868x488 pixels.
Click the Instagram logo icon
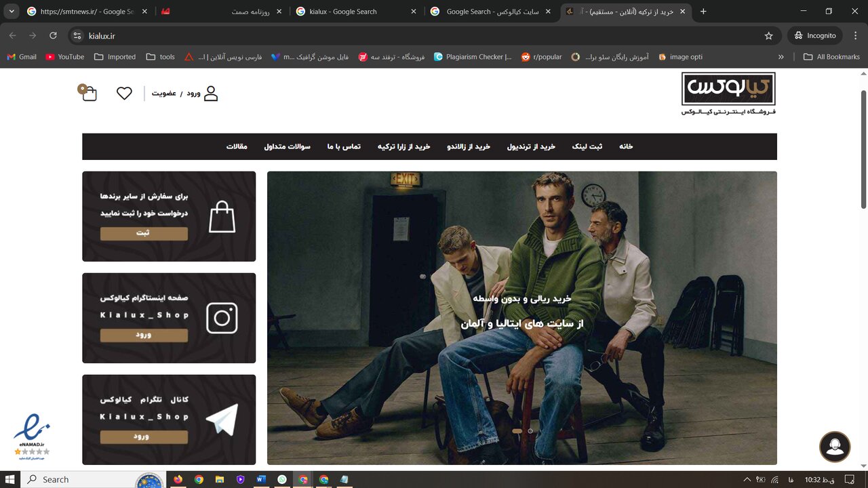point(222,318)
